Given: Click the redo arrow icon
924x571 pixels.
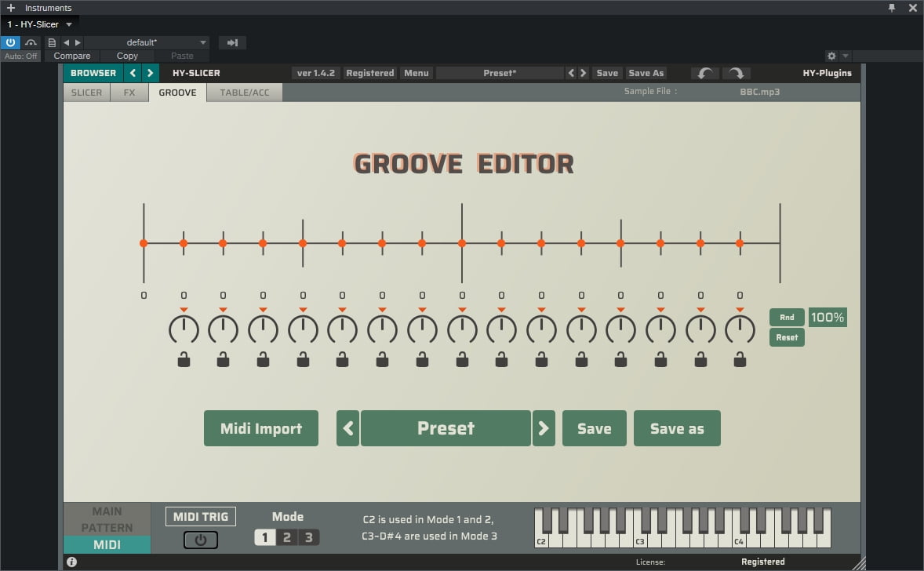Looking at the screenshot, I should (736, 72).
